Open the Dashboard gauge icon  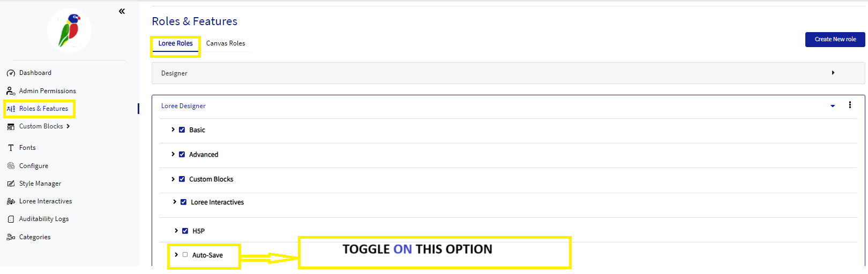pyautogui.click(x=11, y=73)
